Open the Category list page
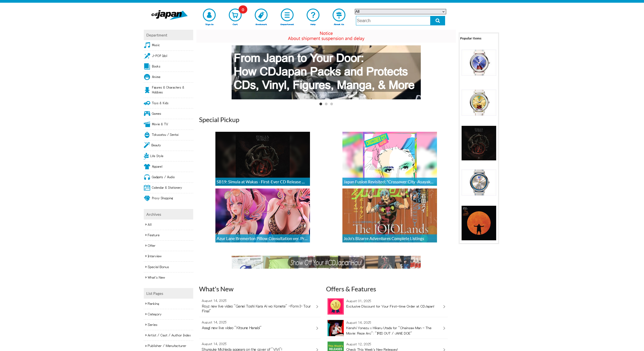The image size is (644, 351). 154,314
